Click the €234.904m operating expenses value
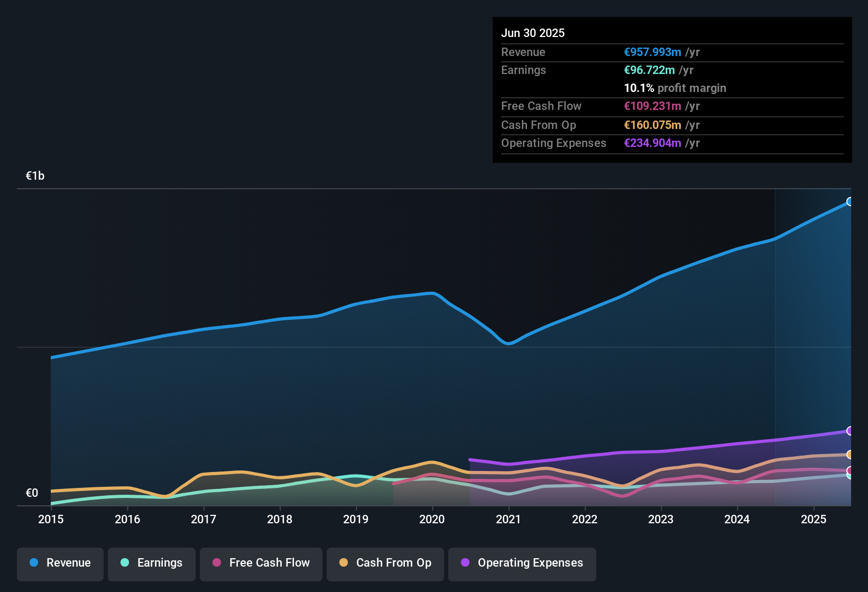The height and width of the screenshot is (592, 868). click(652, 143)
